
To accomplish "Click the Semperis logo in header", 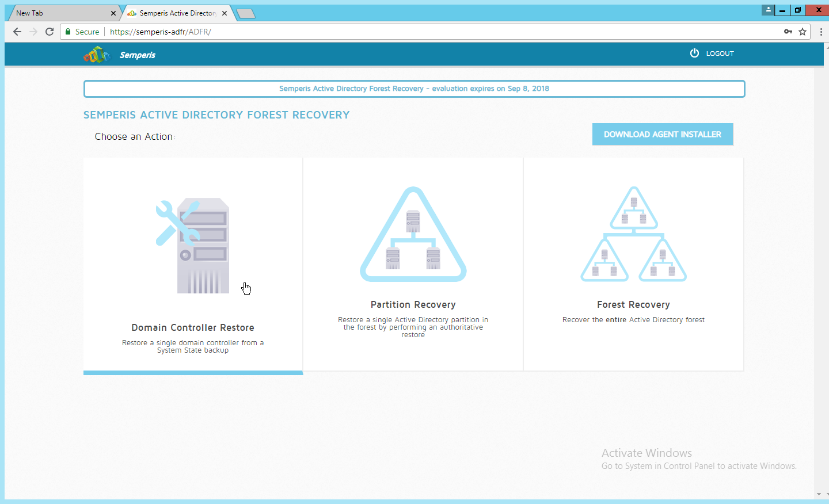I will 97,55.
